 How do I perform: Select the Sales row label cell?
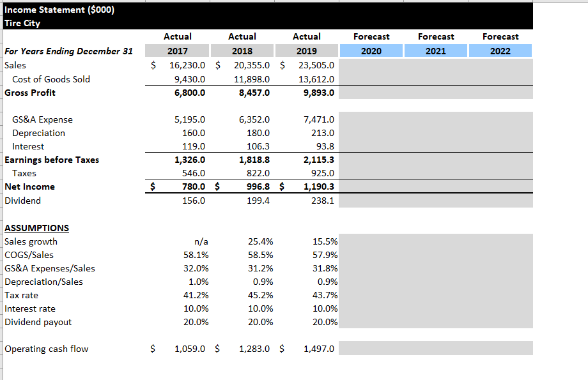[15, 65]
